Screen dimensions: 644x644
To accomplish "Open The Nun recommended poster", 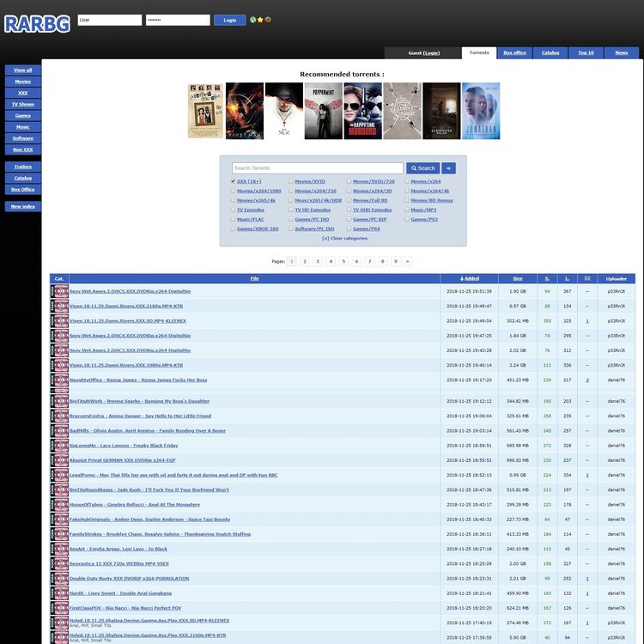I will pos(284,111).
